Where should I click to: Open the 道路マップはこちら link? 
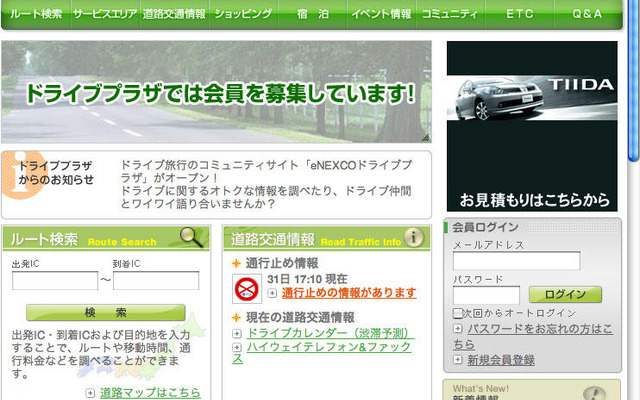pos(150,392)
